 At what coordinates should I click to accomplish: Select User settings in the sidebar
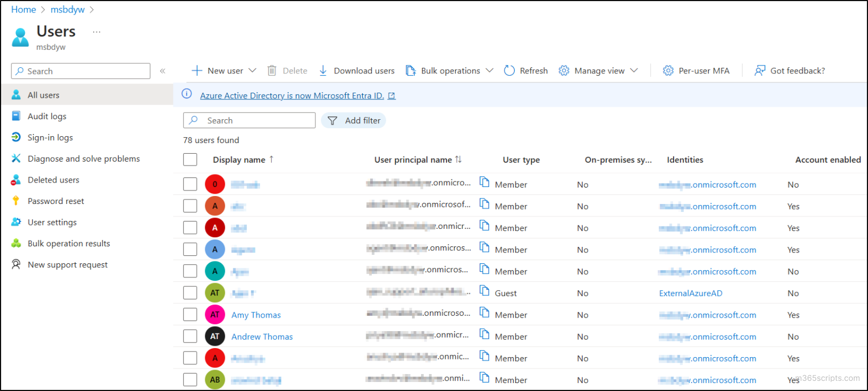point(16,222)
